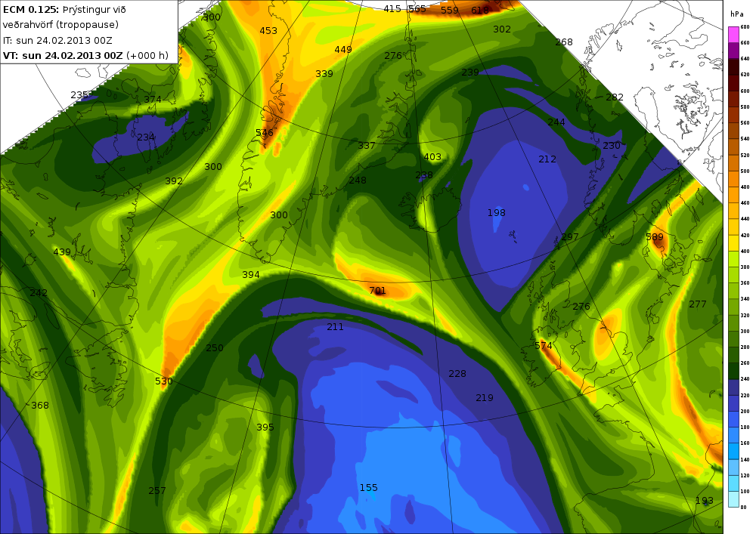
Task: Click the 257 value near the bottom
Action: pos(157,491)
